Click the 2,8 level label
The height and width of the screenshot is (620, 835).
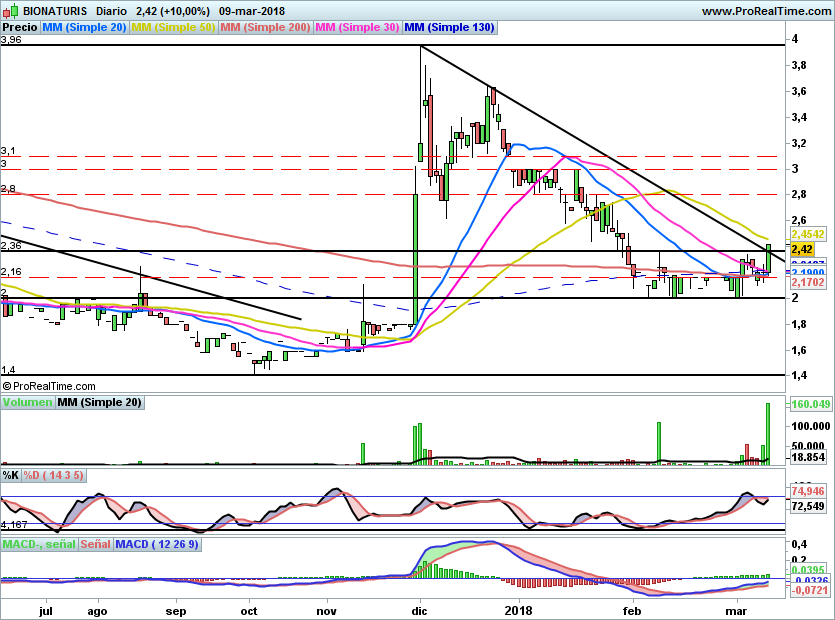coord(8,189)
